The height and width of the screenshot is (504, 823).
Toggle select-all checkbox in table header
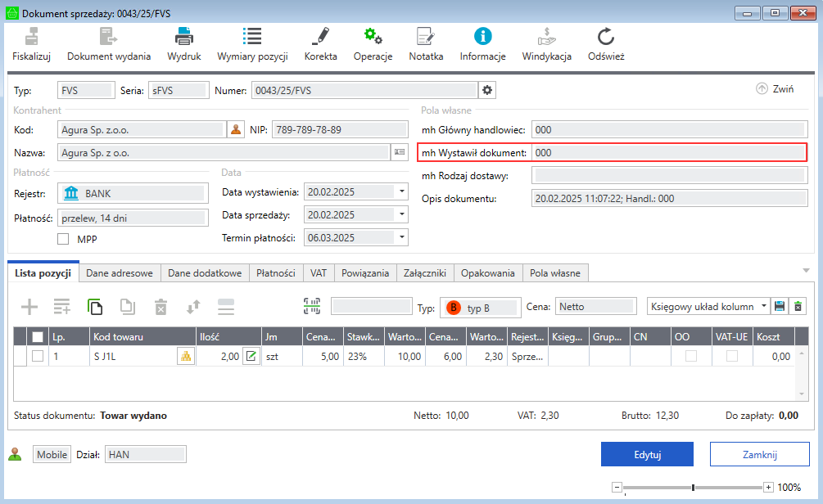38,336
